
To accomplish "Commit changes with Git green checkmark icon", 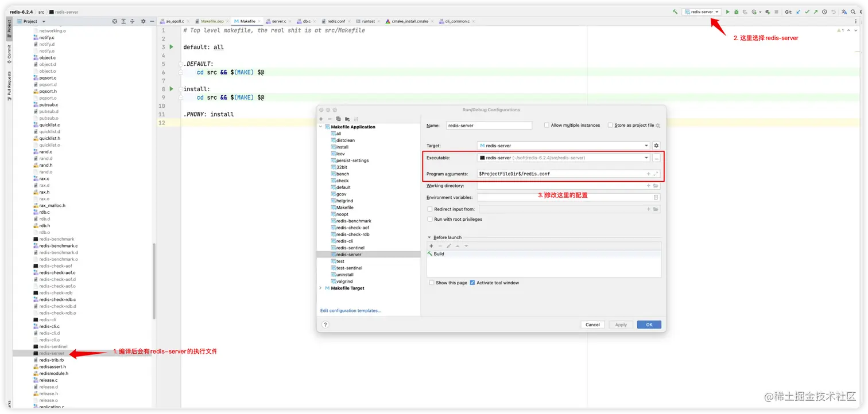I will 807,11.
